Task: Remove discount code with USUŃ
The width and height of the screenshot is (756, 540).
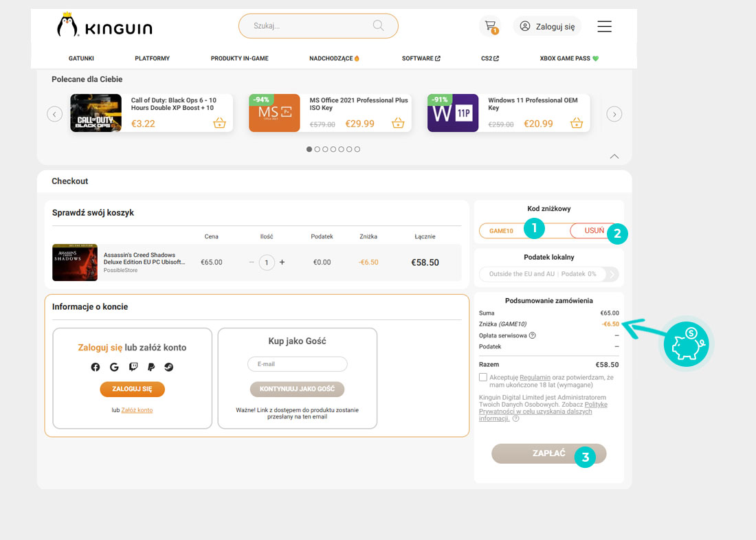Action: tap(594, 230)
